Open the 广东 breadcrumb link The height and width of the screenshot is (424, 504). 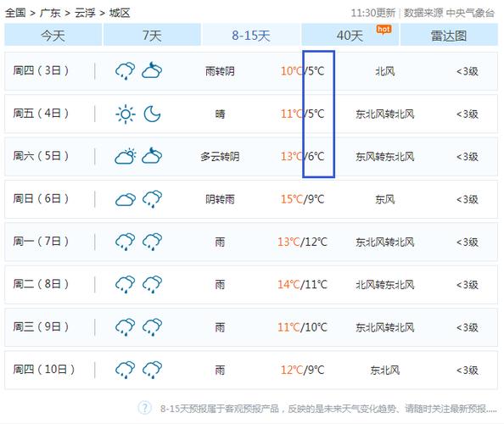(x=50, y=14)
